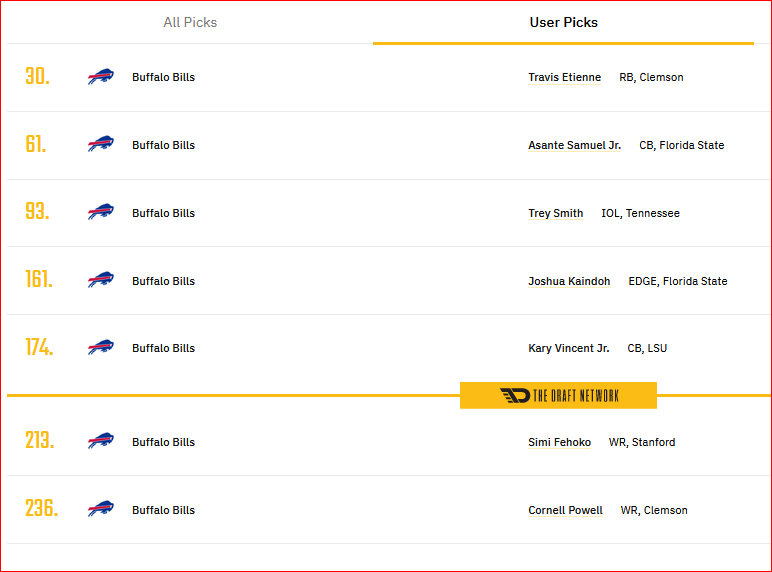Click 'RB, Clemson' position text
This screenshot has width=772, height=572.
(651, 77)
